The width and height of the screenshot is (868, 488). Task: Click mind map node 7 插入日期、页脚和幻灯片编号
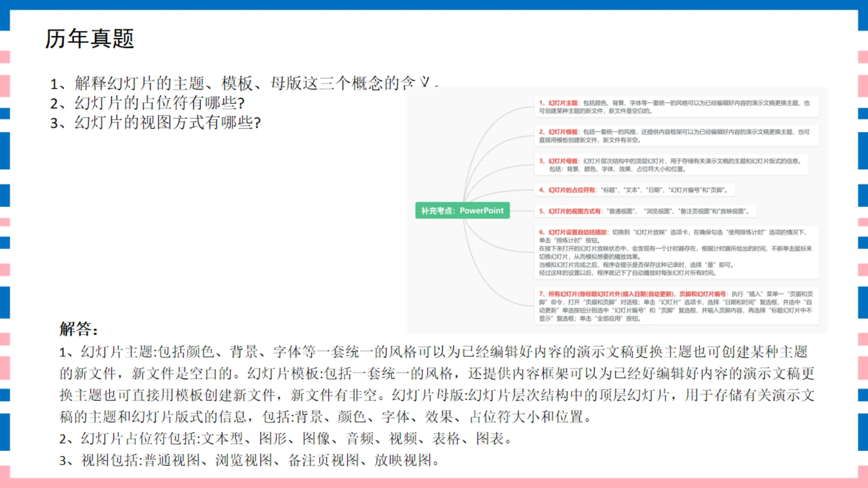coord(676,306)
